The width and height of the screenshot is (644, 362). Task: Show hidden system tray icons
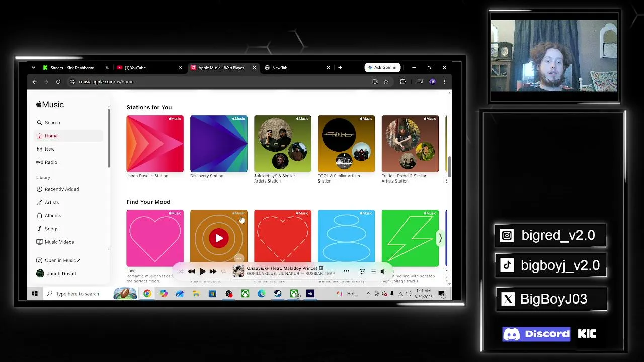click(368, 294)
